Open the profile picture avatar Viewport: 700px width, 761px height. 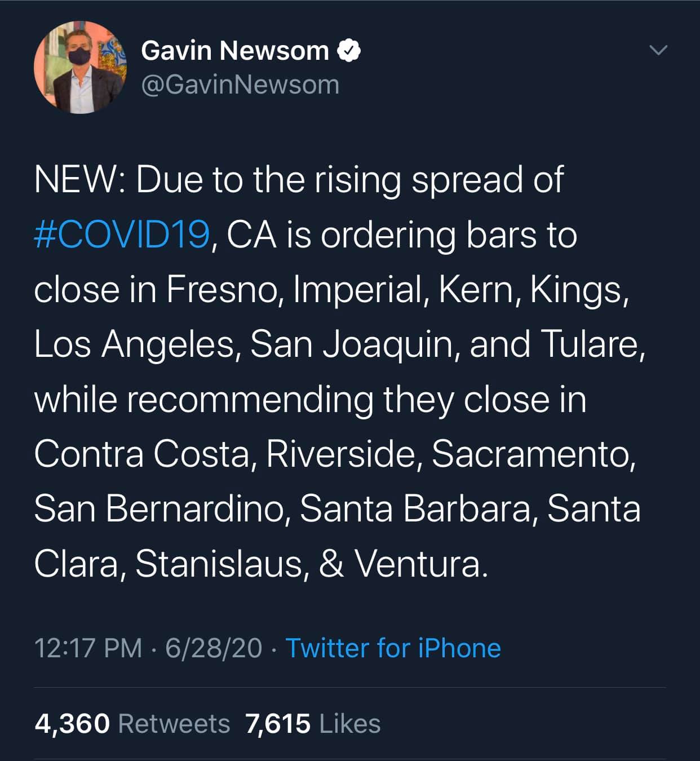(80, 68)
